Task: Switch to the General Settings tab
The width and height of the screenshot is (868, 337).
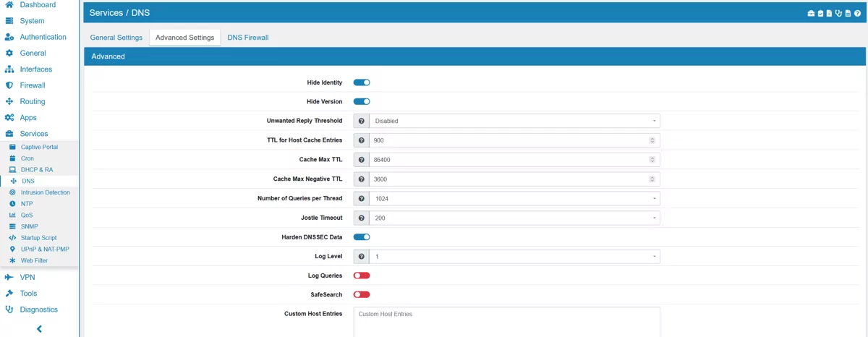Action: click(x=116, y=38)
